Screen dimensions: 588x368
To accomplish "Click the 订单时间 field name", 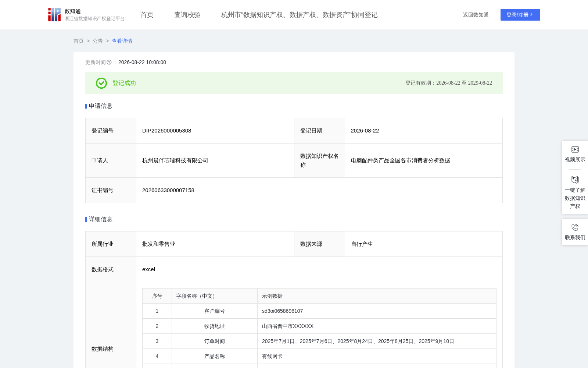I will [x=215, y=341].
